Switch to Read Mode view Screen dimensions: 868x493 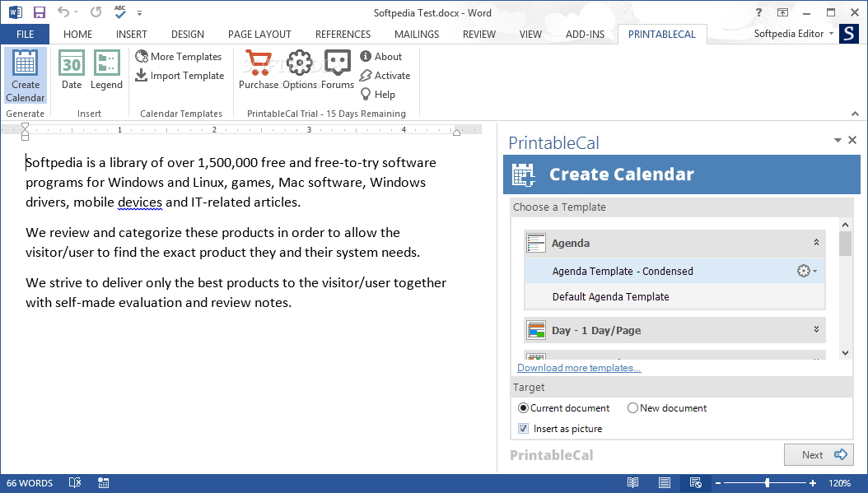coord(632,483)
